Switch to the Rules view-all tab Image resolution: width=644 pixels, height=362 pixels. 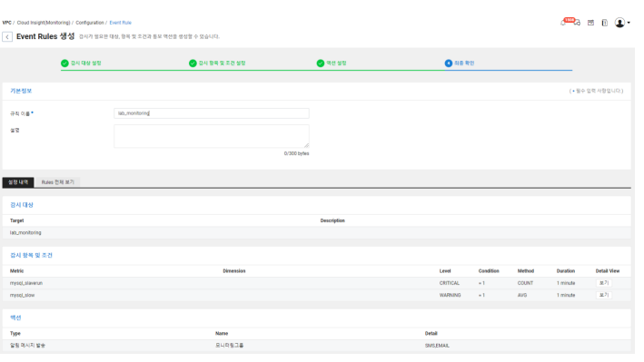(57, 182)
